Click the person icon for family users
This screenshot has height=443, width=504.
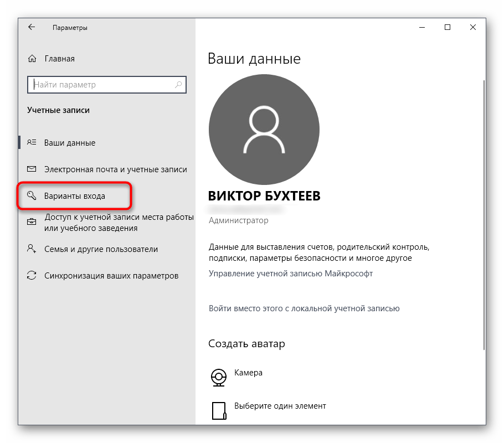pos(32,249)
